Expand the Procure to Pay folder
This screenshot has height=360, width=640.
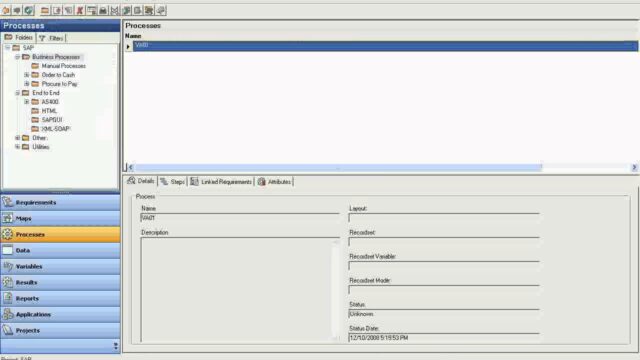coord(27,84)
